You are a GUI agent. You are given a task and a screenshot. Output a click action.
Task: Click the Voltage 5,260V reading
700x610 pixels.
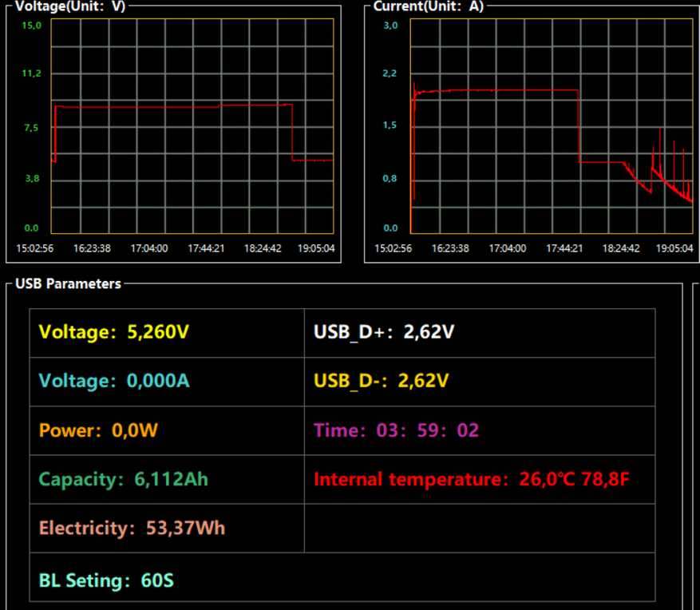coord(114,332)
